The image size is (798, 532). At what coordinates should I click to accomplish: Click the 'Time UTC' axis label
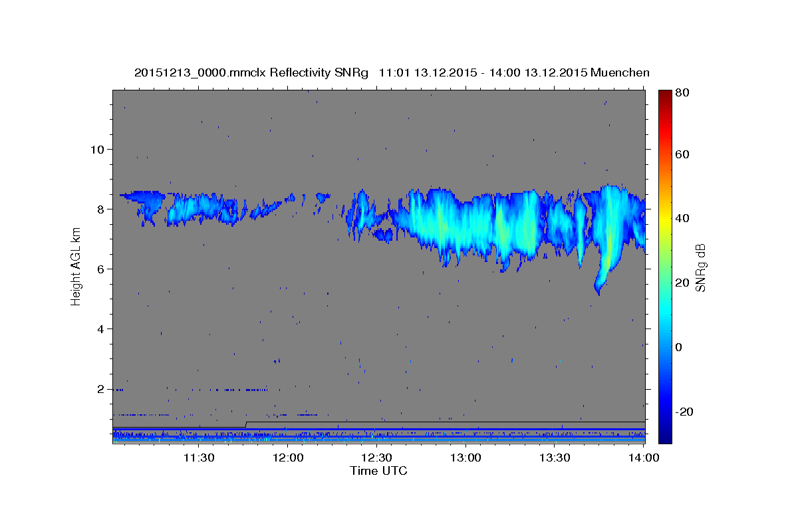point(378,471)
